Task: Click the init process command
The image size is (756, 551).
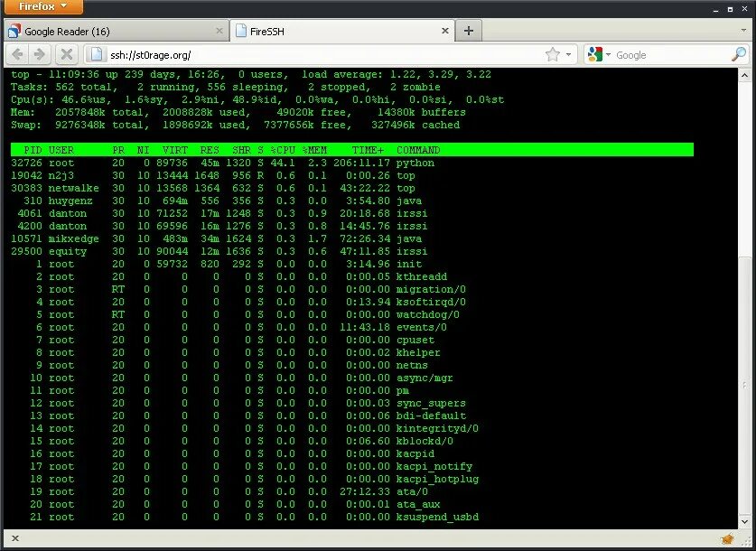Action: tap(409, 264)
